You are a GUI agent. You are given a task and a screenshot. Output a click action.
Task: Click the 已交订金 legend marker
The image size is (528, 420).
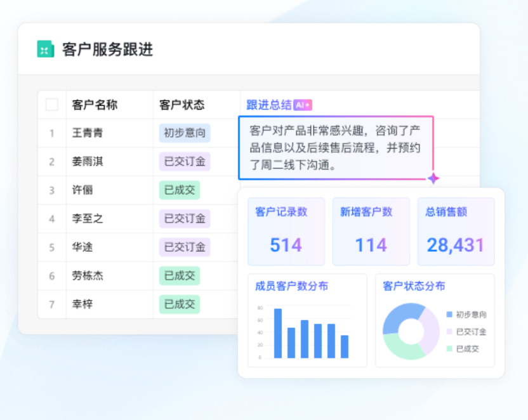pos(449,332)
